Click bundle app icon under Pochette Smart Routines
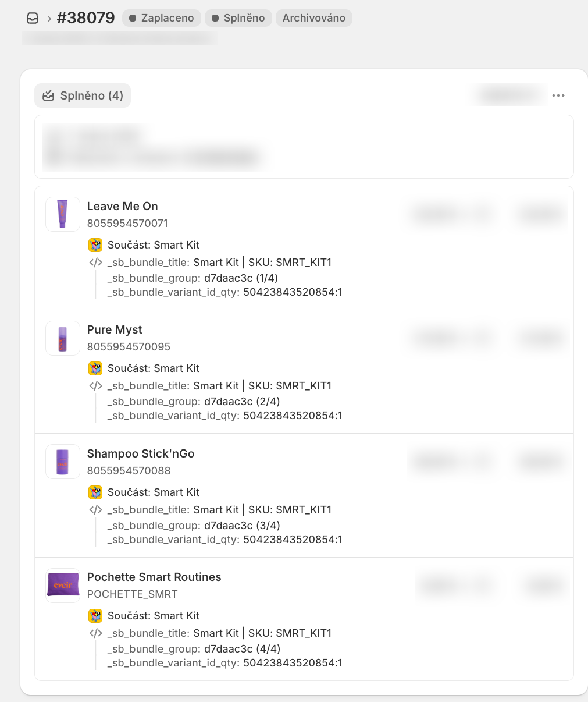The height and width of the screenshot is (702, 588). tap(95, 616)
